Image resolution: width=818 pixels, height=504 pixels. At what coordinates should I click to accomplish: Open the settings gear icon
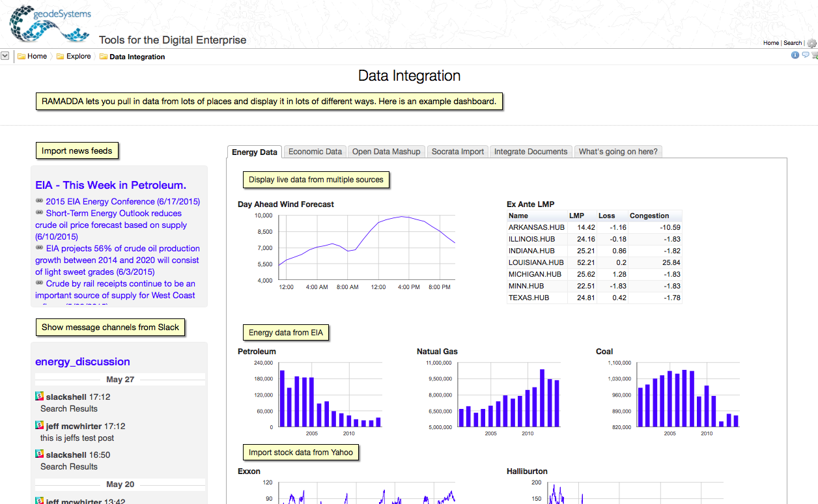pos(812,43)
